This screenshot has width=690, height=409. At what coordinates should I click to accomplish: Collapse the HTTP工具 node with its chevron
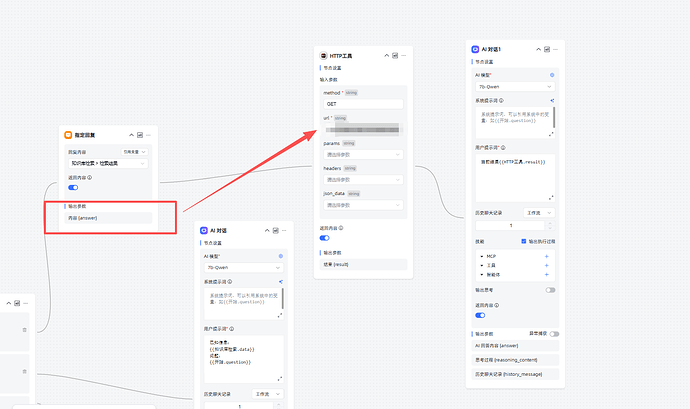click(387, 55)
